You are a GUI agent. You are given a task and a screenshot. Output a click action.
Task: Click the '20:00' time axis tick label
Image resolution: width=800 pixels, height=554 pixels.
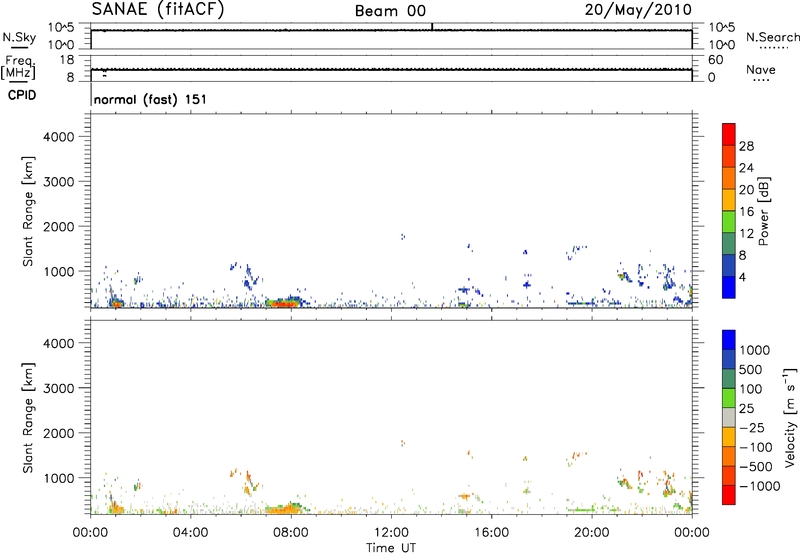591,533
